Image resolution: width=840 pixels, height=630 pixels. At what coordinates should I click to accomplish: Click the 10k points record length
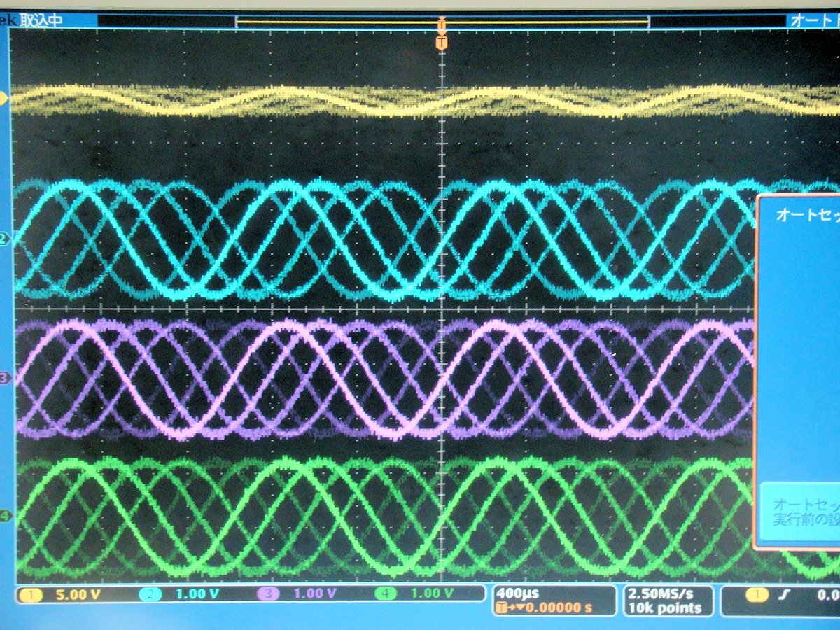click(664, 608)
